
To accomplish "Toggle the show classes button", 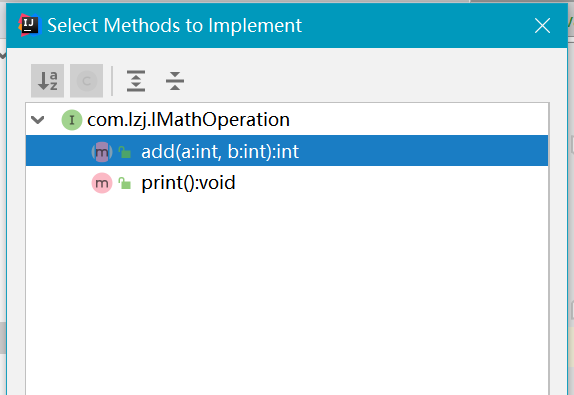I will tap(86, 81).
